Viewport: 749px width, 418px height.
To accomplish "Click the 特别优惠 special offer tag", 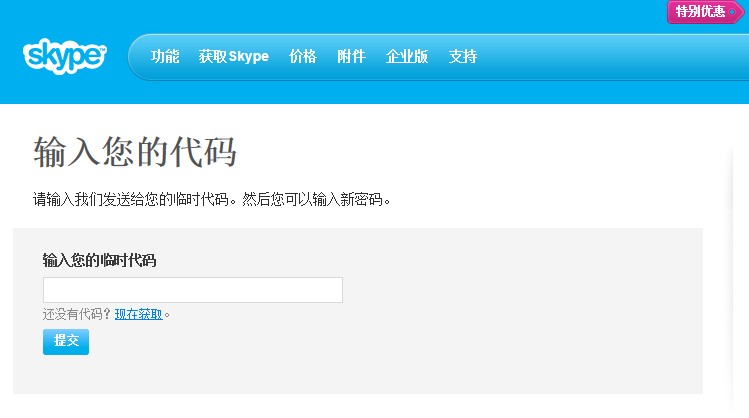I will pos(705,11).
